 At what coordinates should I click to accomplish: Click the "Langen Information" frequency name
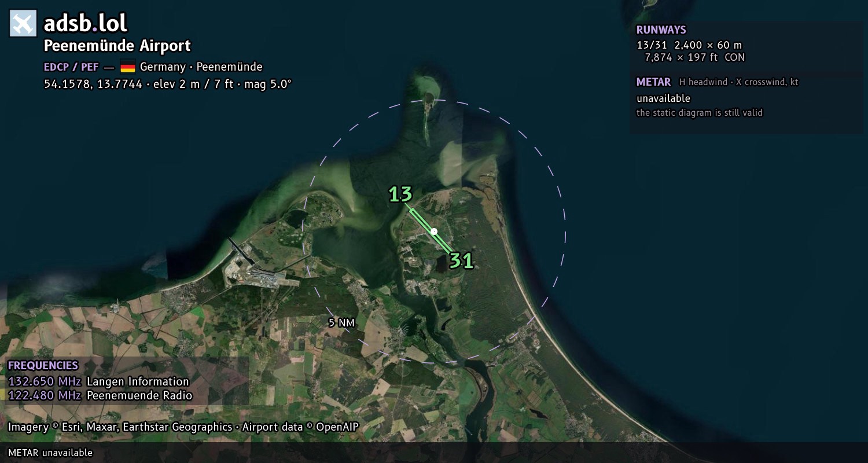click(x=138, y=382)
